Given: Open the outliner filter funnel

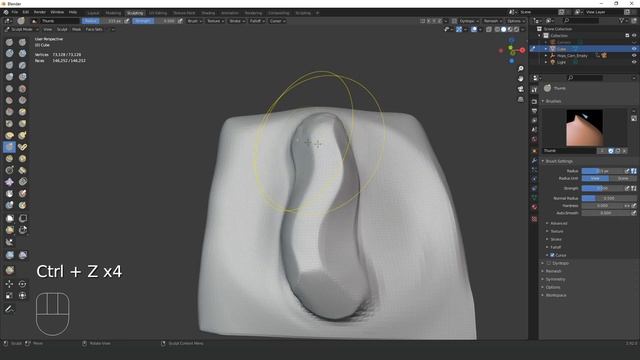Looking at the screenshot, I should tap(622, 20).
